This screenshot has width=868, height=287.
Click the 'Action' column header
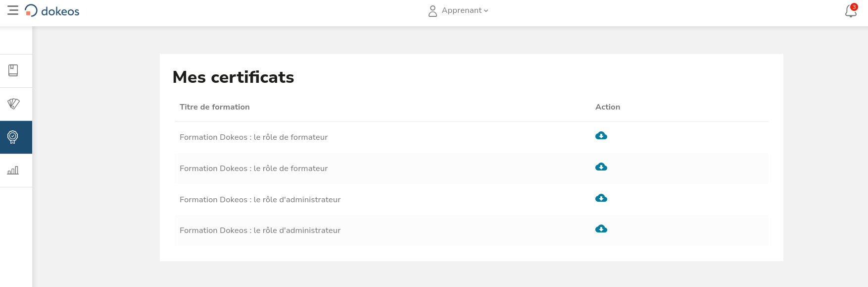point(607,107)
